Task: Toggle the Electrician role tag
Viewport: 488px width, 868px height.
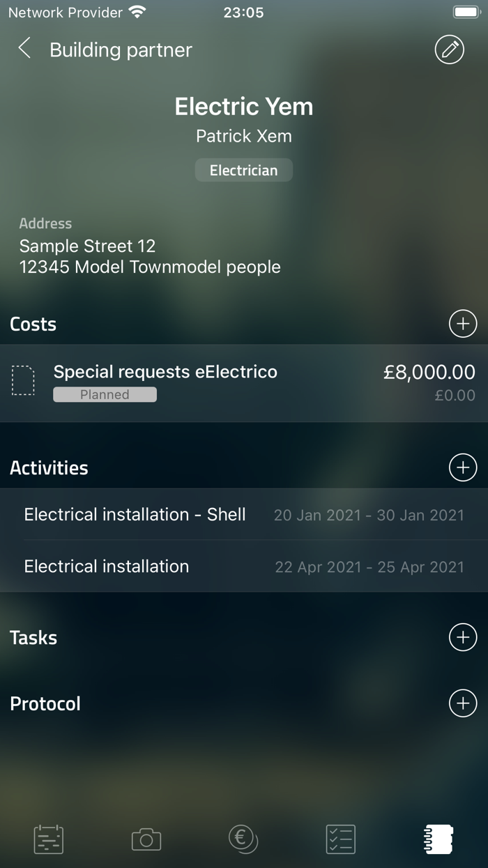Action: point(243,170)
